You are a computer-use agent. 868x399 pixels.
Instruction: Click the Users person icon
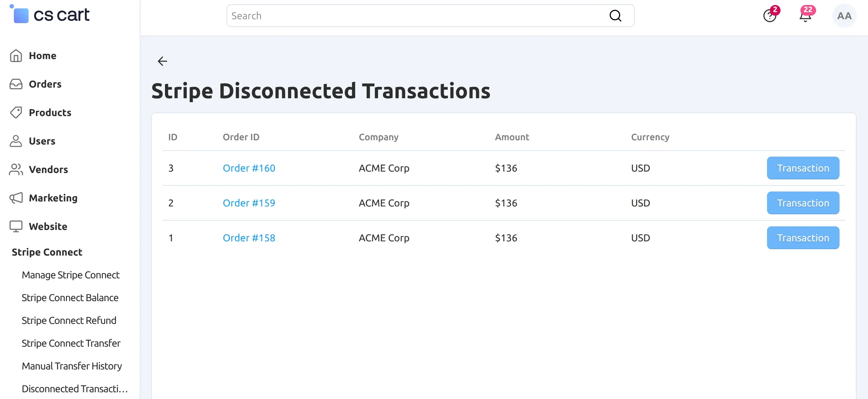[x=16, y=141]
